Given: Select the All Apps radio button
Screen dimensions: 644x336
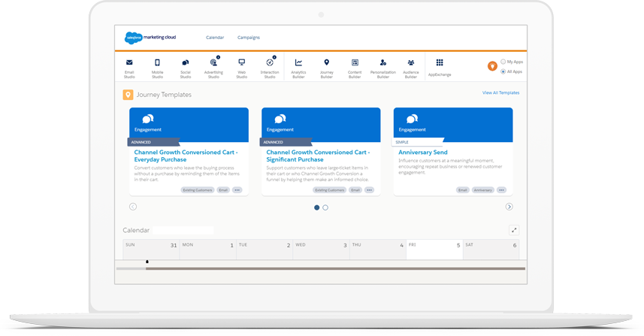Looking at the screenshot, I should click(x=503, y=71).
